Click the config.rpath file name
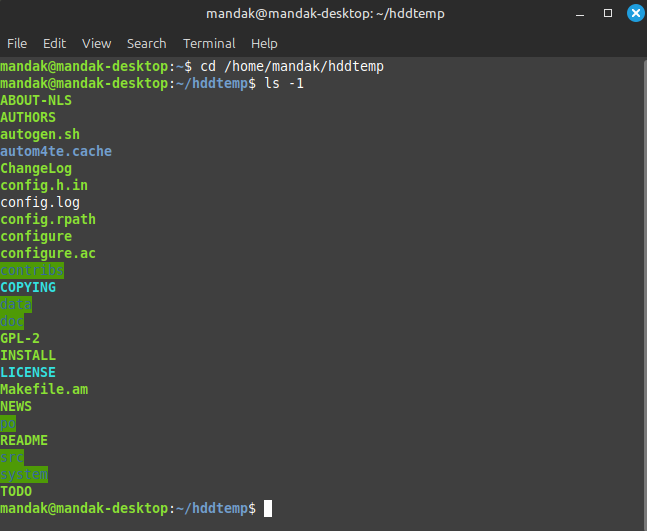 click(48, 219)
